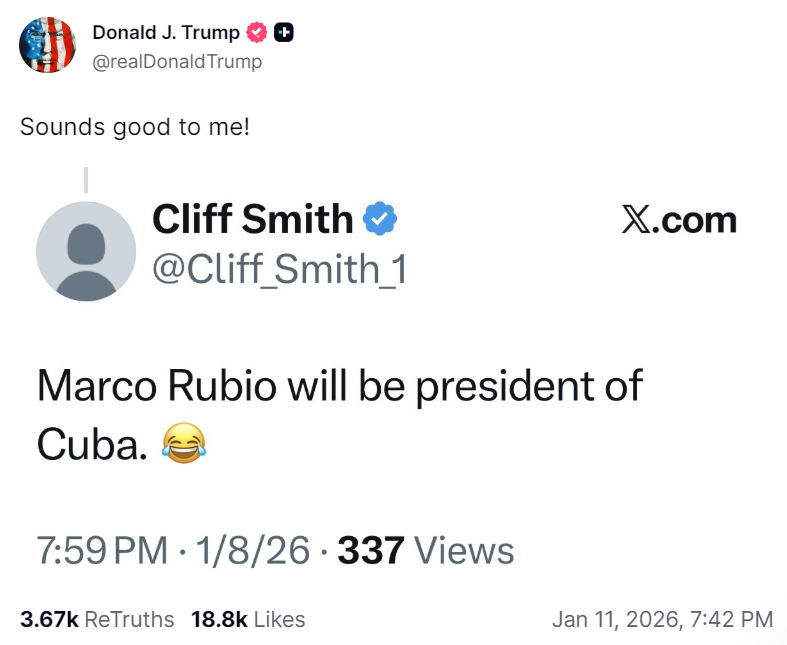The width and height of the screenshot is (787, 645).
Task: Click the black plus badge icon
Action: point(284,33)
